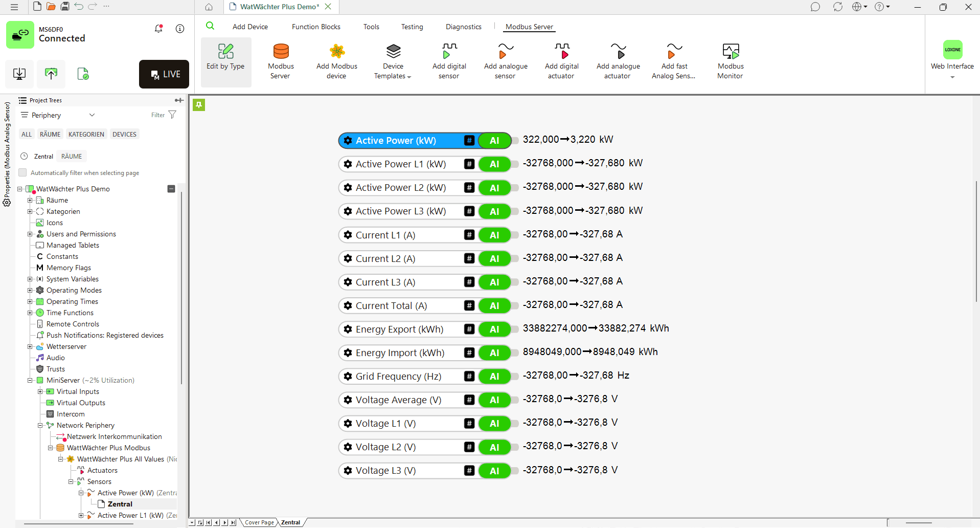Click the pin icon on canvas

click(199, 105)
